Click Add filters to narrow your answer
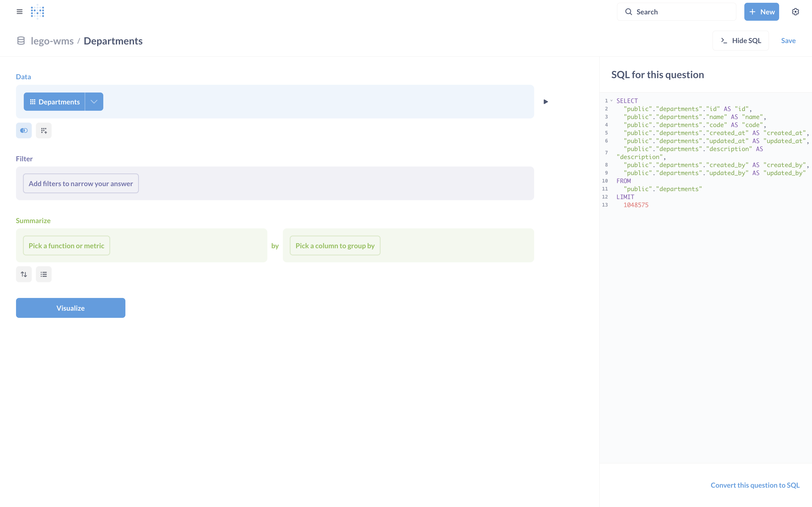Screen dimensions: 812x507 [x=81, y=183]
